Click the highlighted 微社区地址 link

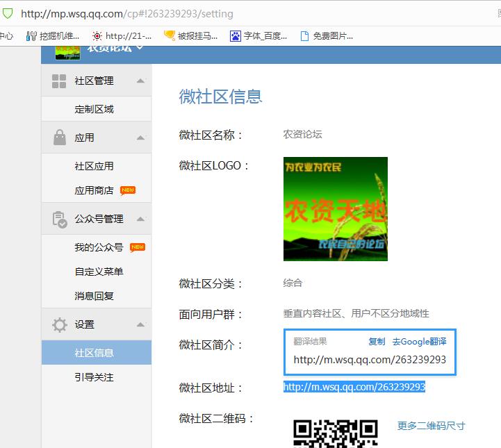354,387
